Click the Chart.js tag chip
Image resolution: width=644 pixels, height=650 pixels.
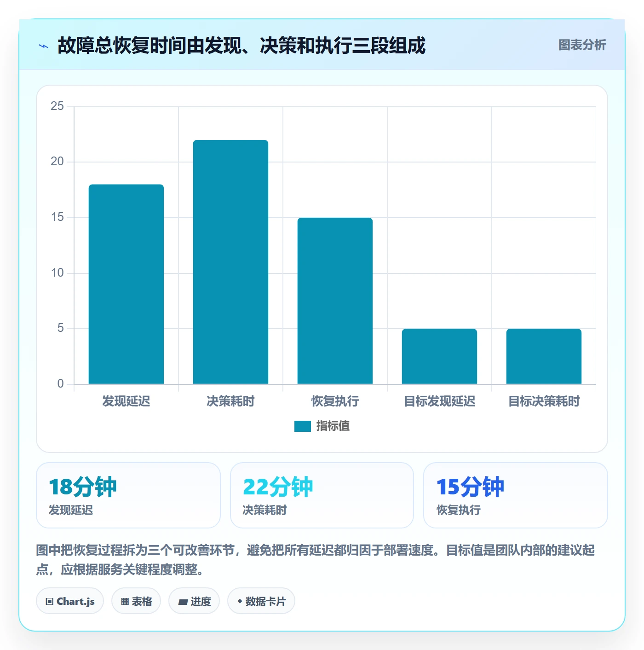(x=70, y=601)
